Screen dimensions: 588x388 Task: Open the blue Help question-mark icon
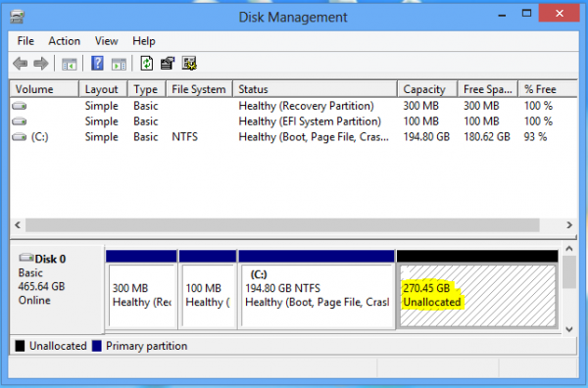point(97,63)
